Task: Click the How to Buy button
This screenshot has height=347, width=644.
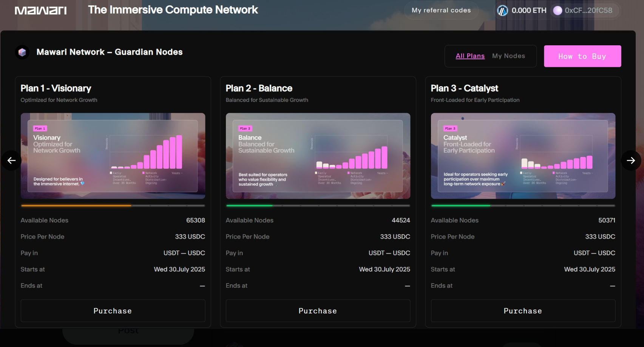Action: [582, 56]
